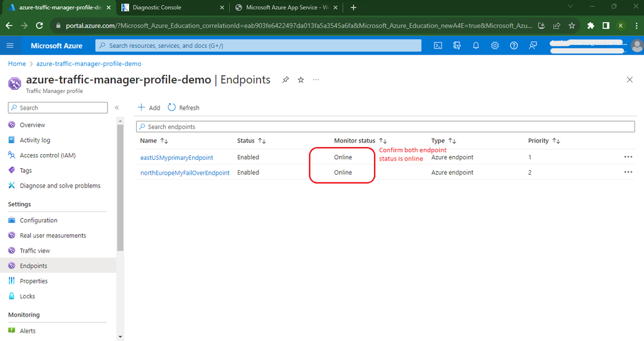Sort endpoints by Status column

point(251,141)
